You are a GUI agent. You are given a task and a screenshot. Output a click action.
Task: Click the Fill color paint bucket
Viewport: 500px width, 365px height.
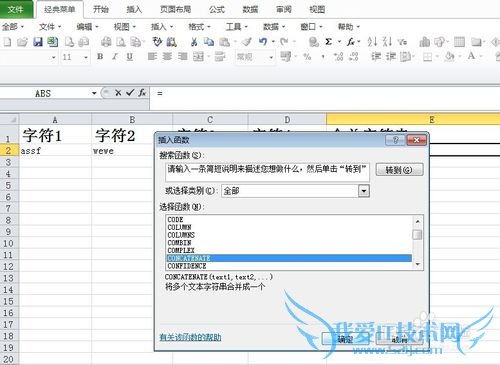pyautogui.click(x=449, y=57)
